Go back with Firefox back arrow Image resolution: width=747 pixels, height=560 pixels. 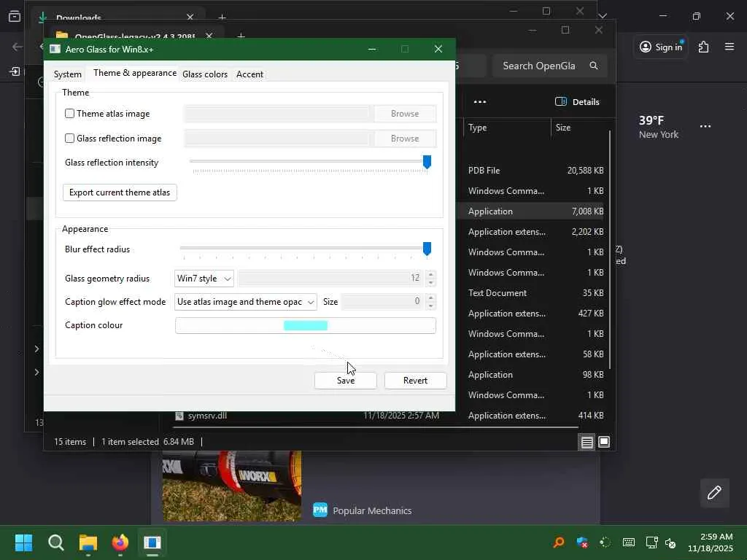18,47
